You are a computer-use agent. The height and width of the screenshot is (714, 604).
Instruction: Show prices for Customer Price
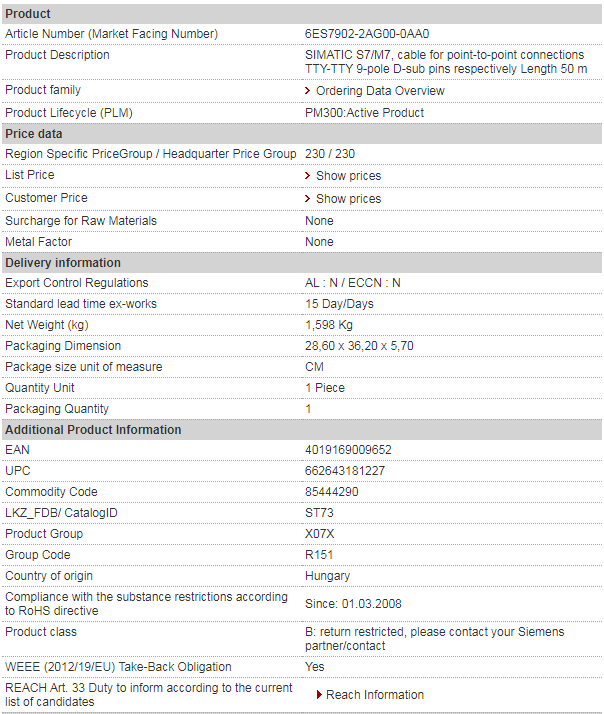pyautogui.click(x=348, y=199)
